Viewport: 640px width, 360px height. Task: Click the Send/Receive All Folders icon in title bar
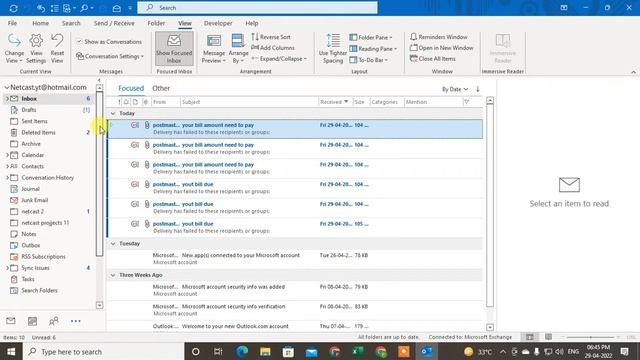(x=13, y=8)
